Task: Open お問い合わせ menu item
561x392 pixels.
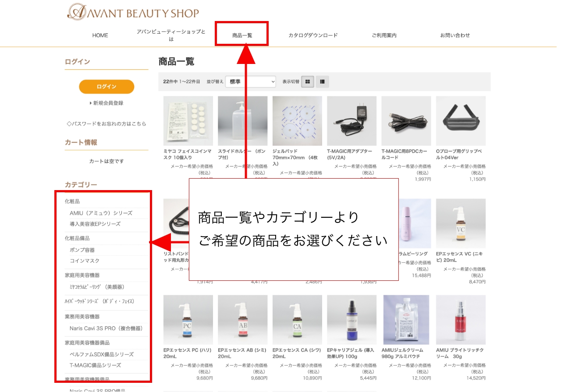Action: point(455,35)
